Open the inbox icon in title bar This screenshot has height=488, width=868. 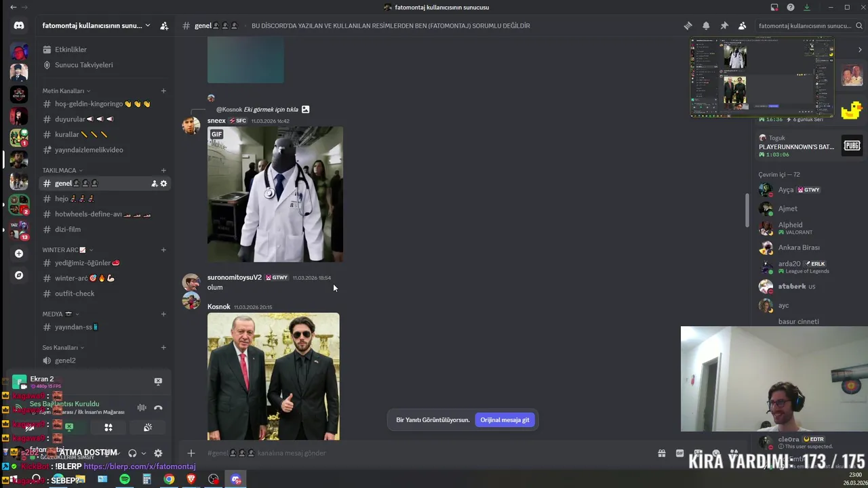coord(774,7)
